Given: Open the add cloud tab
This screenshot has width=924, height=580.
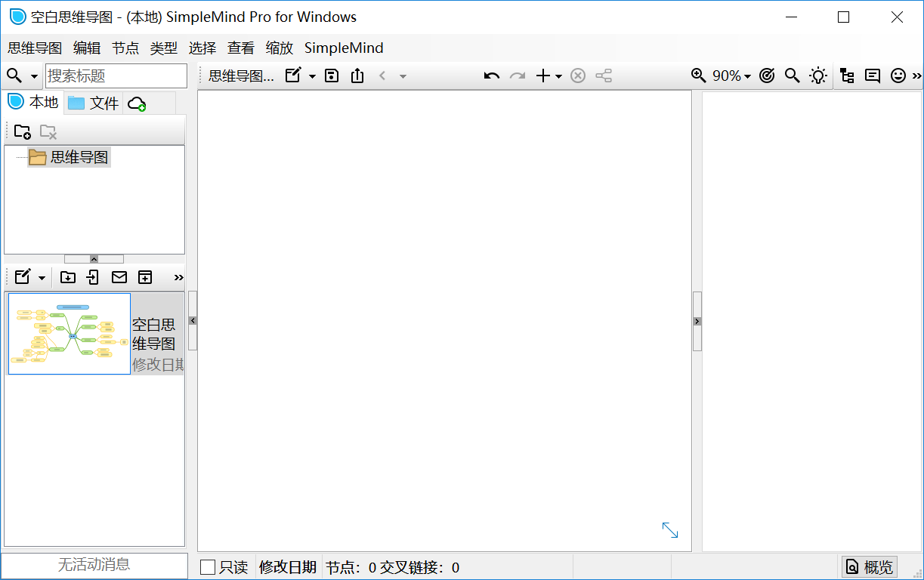Looking at the screenshot, I should point(137,103).
